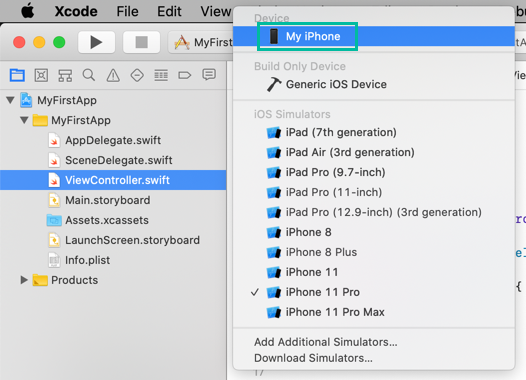
Task: Select iPad Air (3rd generation) simulator
Action: pos(374,152)
